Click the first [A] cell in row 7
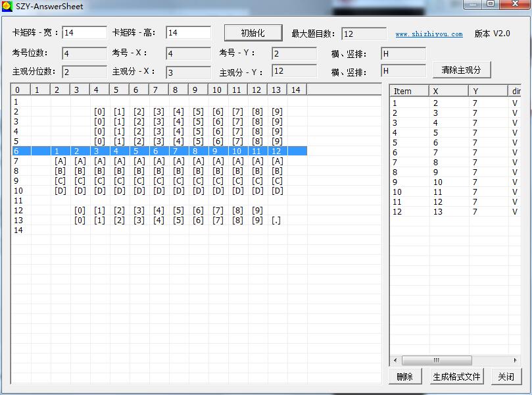This screenshot has height=395, width=532. point(60,161)
